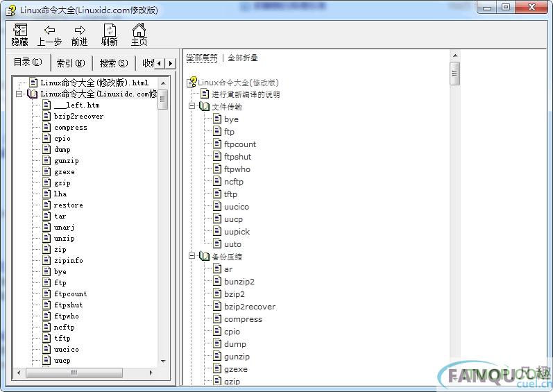This screenshot has height=392, width=553.
Task: Open the uucico link in the right pane
Action: click(237, 207)
